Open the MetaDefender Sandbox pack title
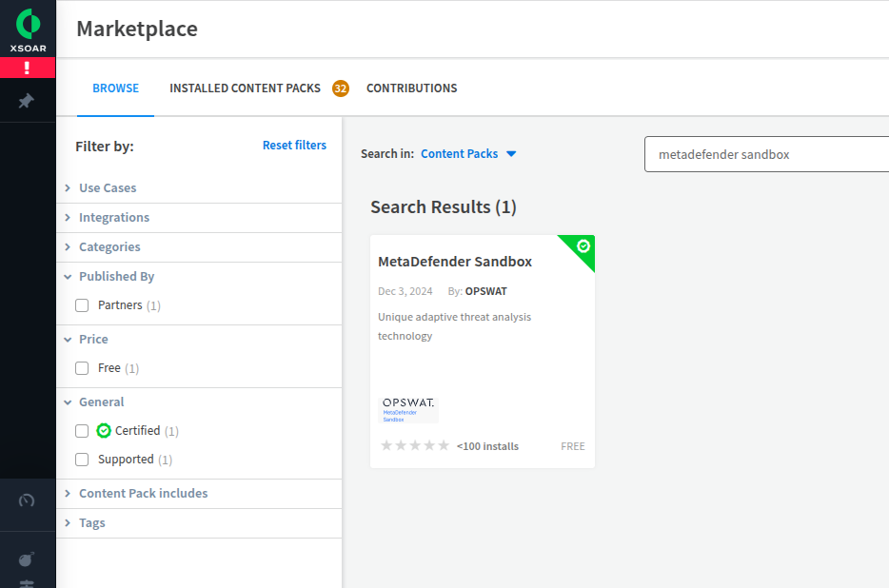This screenshot has width=889, height=588. click(455, 262)
